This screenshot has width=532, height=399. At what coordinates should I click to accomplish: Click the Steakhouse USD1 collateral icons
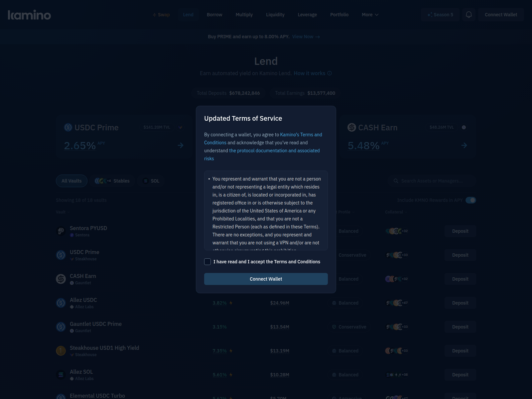point(396,351)
